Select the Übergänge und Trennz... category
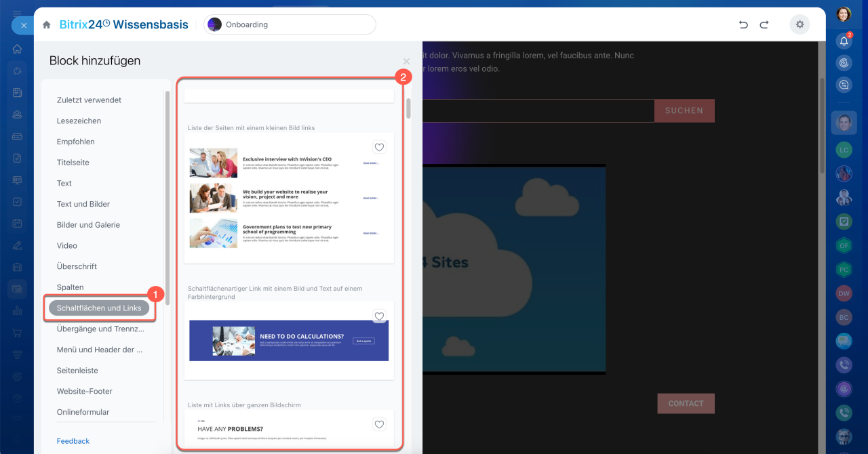This screenshot has height=454, width=868. (100, 329)
